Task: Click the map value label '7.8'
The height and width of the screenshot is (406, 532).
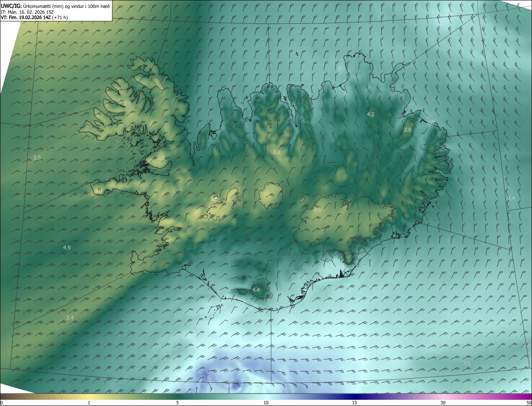Action: click(x=431, y=122)
